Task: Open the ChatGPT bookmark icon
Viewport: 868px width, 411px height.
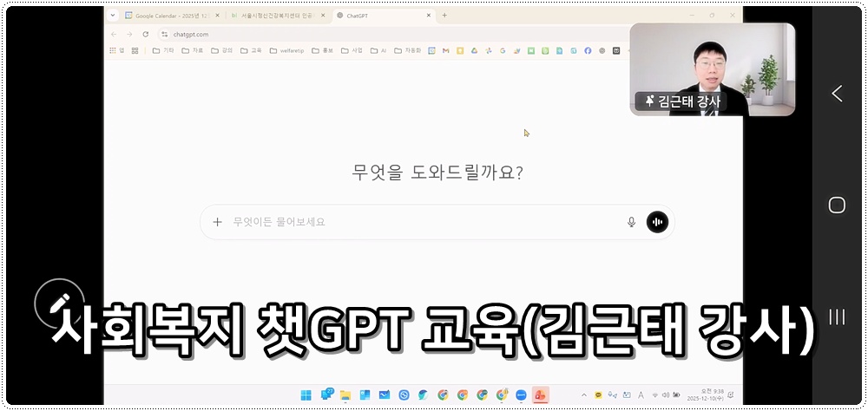Action: pyautogui.click(x=602, y=50)
